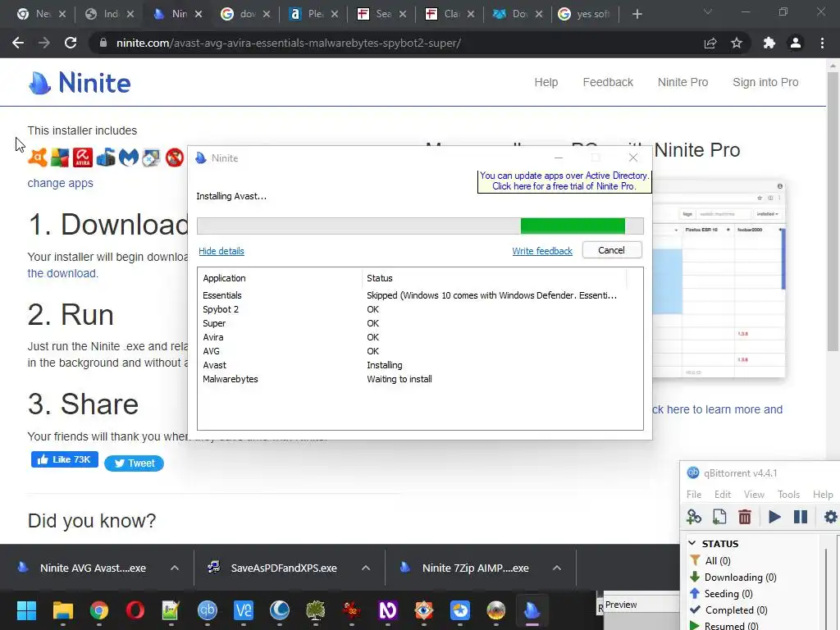Click the Spybot icon in includes row
The width and height of the screenshot is (840, 630).
click(152, 158)
